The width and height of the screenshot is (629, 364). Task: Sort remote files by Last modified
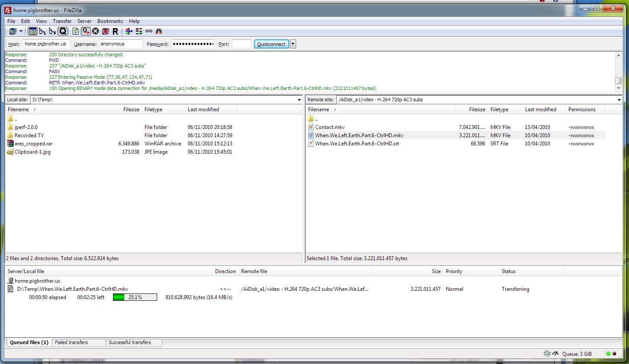540,110
